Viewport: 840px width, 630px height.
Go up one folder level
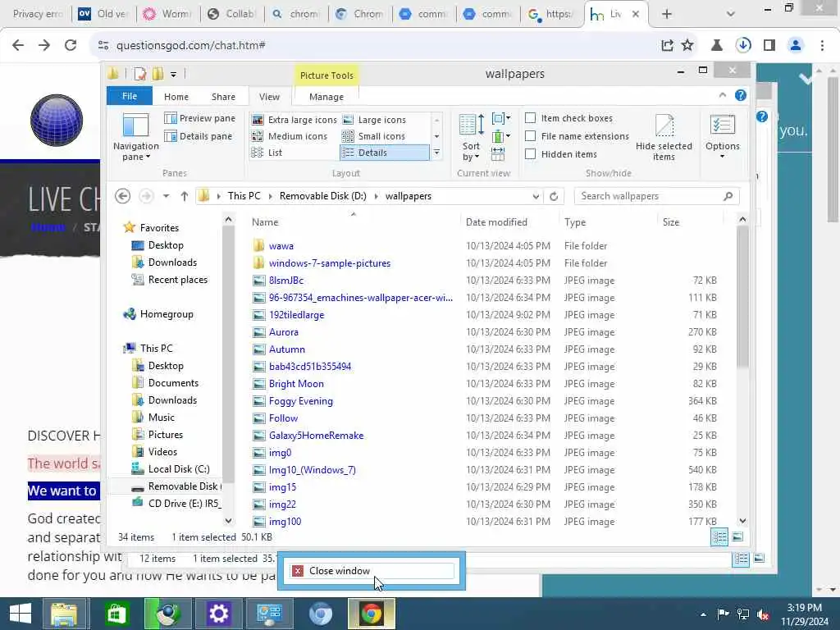185,196
